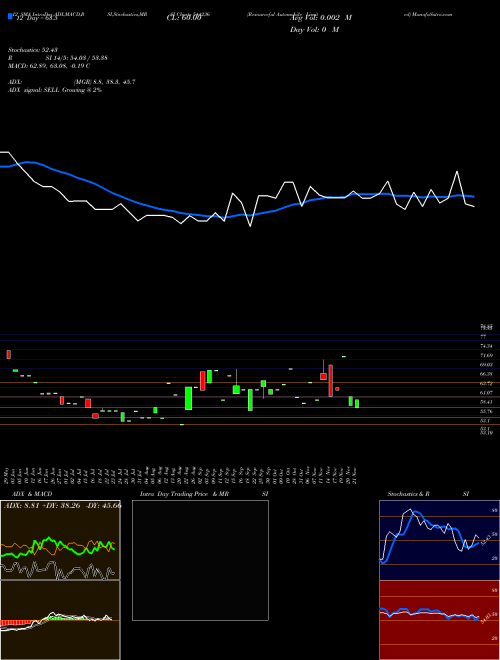Image resolution: width=500 pixels, height=660 pixels.
Task: Click the 'CL: 60.00' close price label
Action: click(x=183, y=18)
